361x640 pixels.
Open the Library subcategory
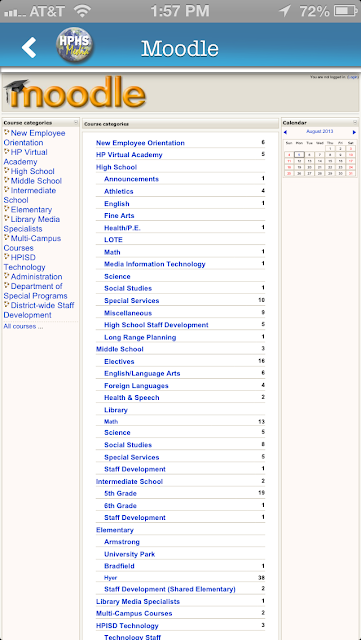[x=116, y=410]
